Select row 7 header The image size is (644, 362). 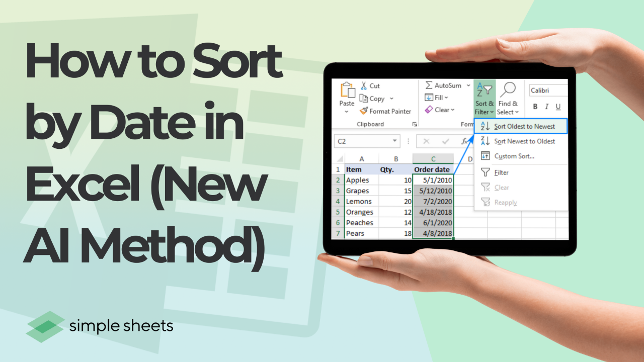[x=338, y=233]
